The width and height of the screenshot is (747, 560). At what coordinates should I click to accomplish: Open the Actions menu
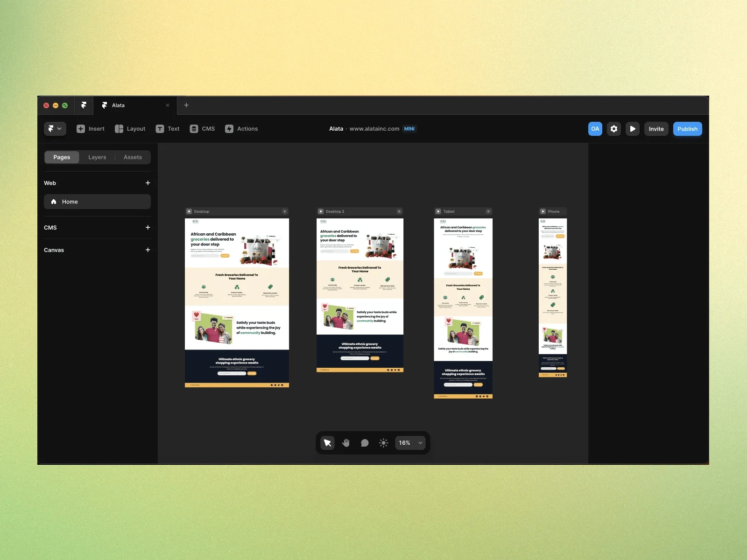pos(241,129)
